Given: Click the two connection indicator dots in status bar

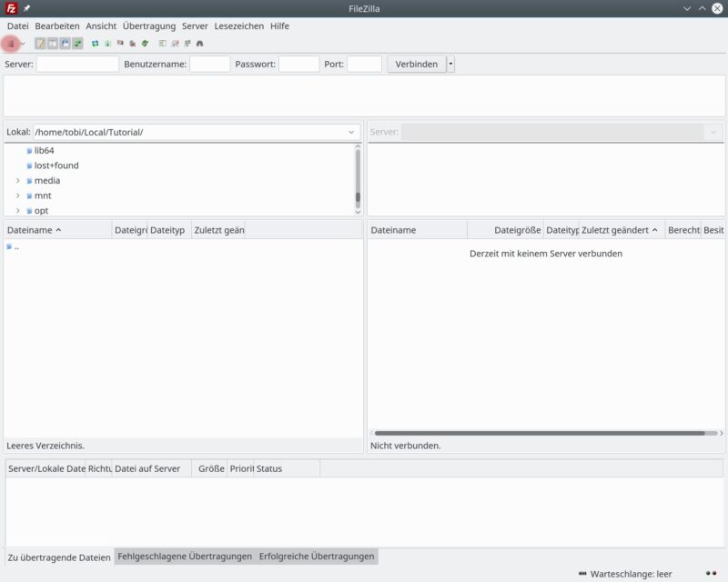Looking at the screenshot, I should 711,574.
